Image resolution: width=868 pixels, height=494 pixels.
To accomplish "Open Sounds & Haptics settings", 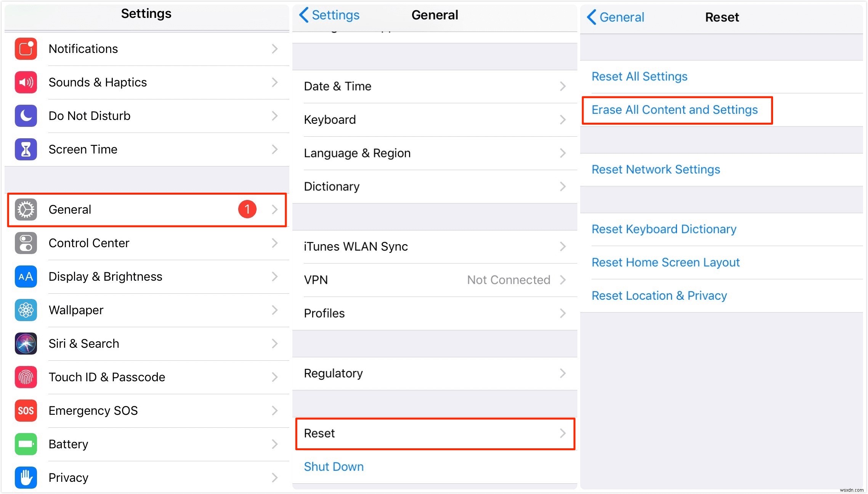I will [x=146, y=82].
